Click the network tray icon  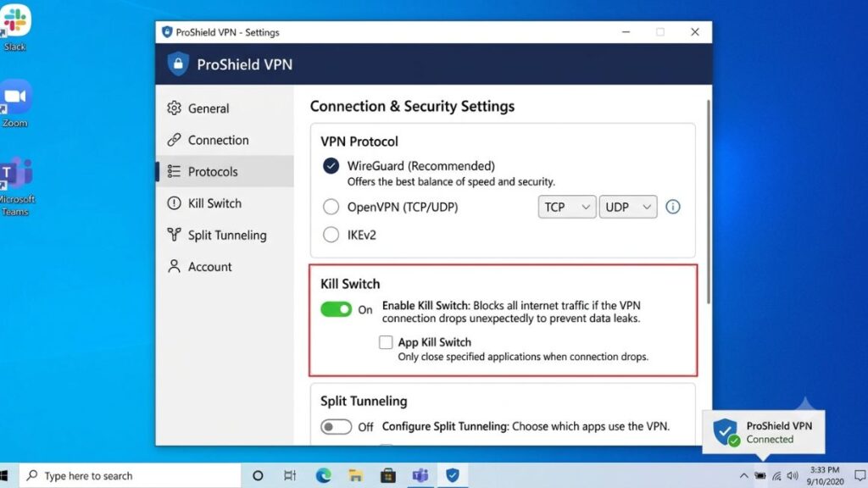tap(777, 476)
